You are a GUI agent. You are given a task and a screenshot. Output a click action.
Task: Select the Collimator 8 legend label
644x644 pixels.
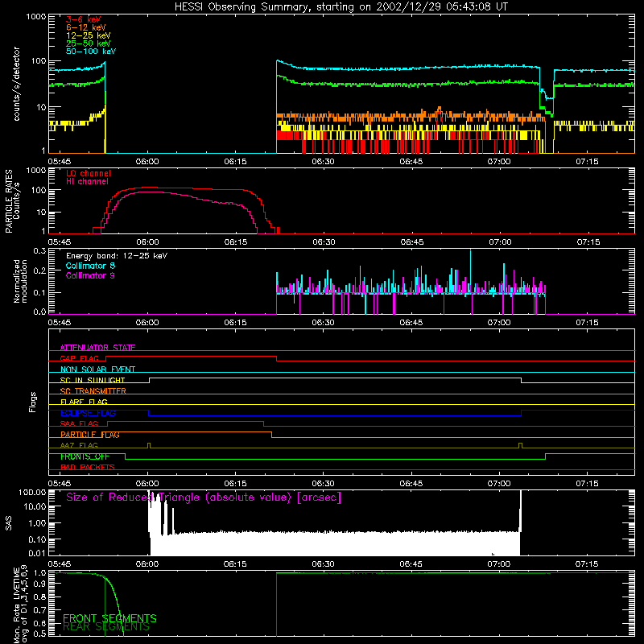[x=90, y=266]
